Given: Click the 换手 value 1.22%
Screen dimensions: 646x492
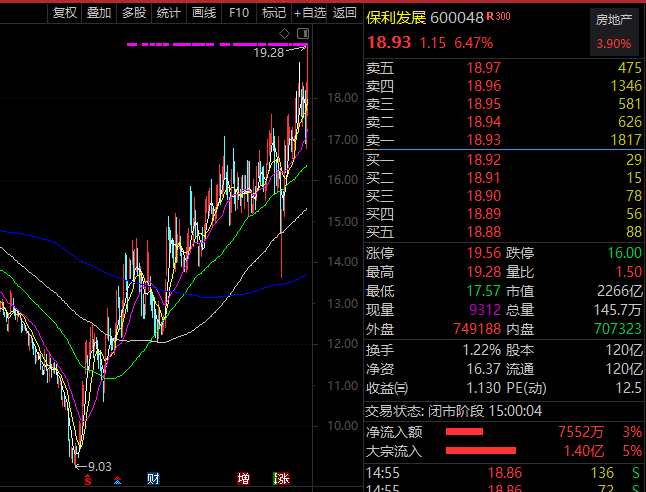Looking at the screenshot, I should (x=482, y=350).
